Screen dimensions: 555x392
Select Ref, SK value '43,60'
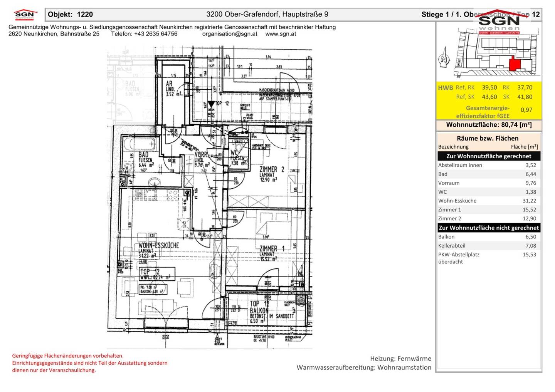coord(489,97)
